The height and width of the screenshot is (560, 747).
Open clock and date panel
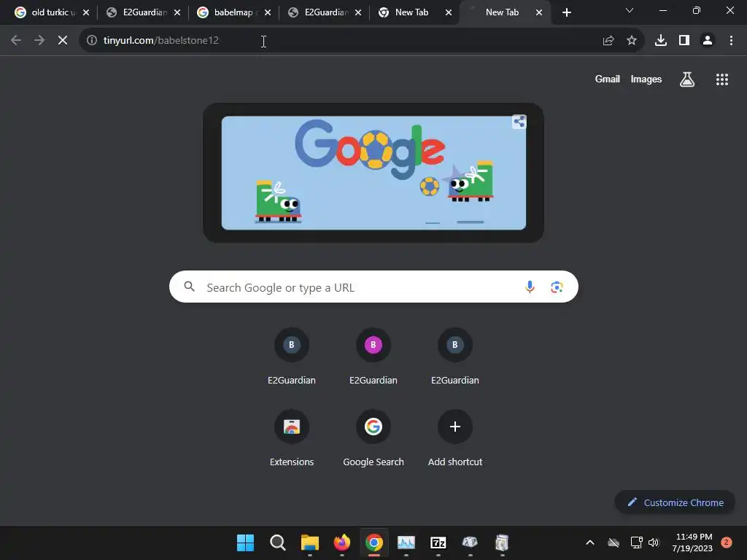(693, 542)
